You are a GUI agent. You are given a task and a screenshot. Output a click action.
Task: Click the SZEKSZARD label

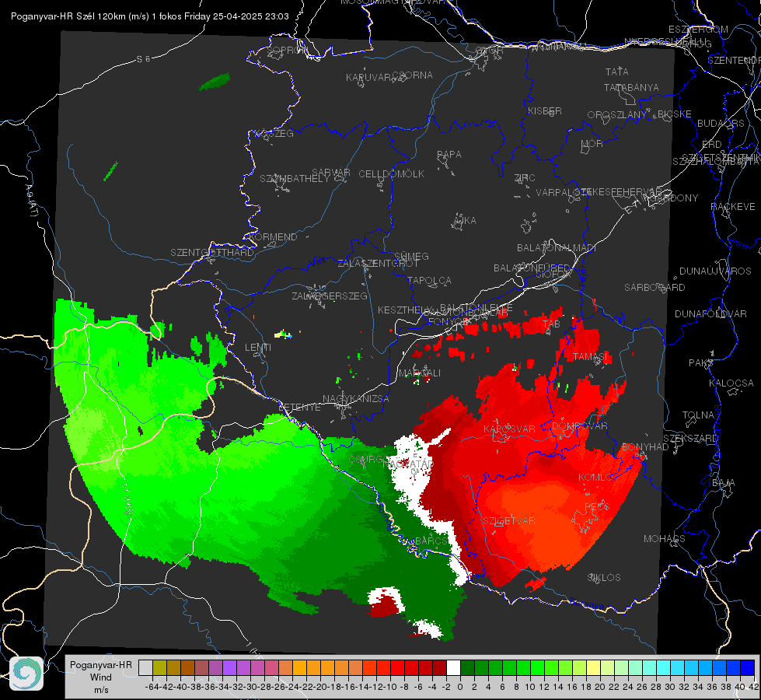(x=690, y=439)
